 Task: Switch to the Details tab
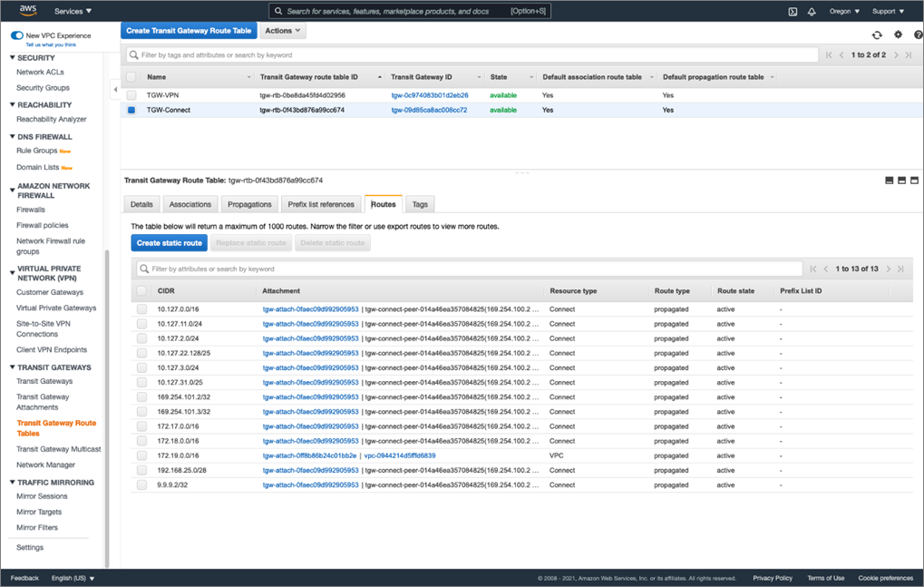pos(141,204)
